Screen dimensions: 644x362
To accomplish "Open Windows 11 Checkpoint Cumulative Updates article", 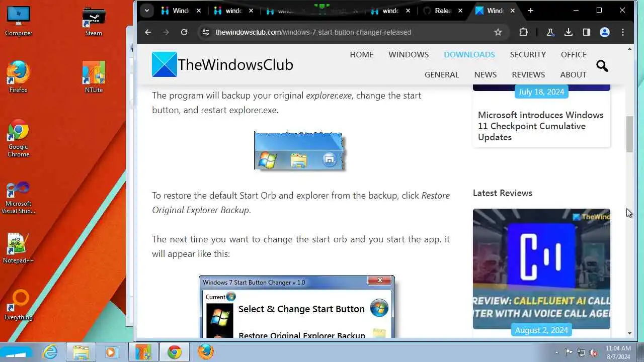I will [540, 126].
